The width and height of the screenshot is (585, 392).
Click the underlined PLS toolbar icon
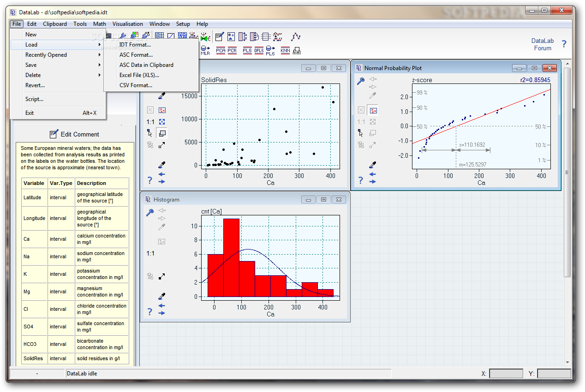pos(247,50)
